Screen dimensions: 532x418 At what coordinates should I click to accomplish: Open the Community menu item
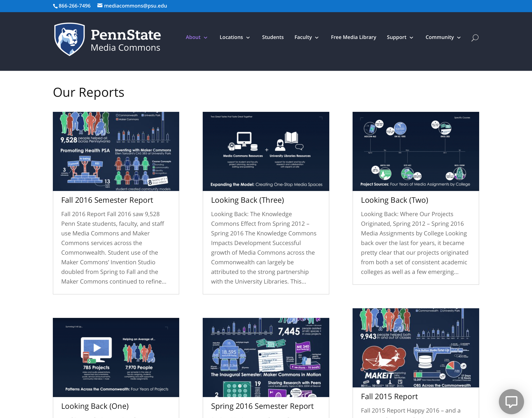pyautogui.click(x=440, y=37)
